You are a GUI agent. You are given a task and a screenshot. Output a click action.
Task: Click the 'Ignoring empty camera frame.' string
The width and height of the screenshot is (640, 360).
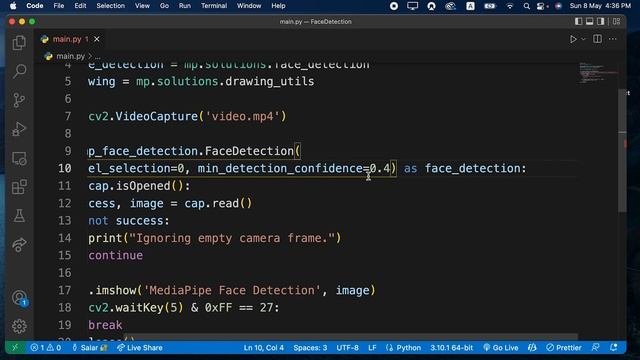231,238
